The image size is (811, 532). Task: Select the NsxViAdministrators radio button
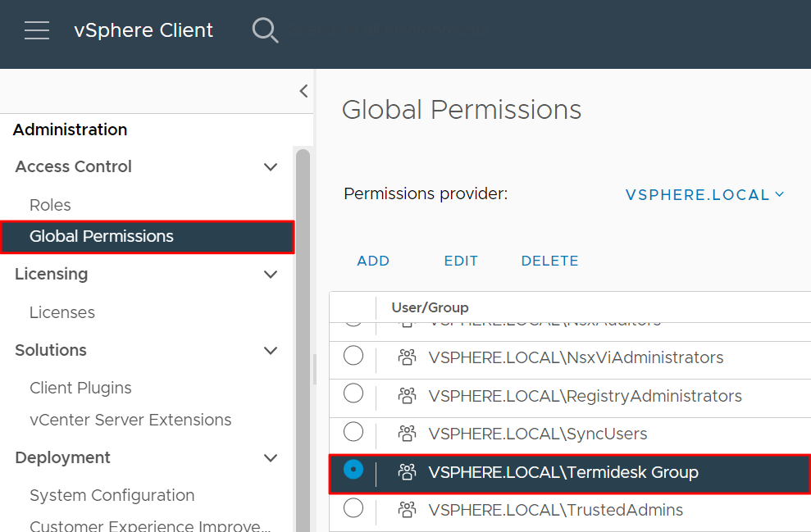point(353,356)
